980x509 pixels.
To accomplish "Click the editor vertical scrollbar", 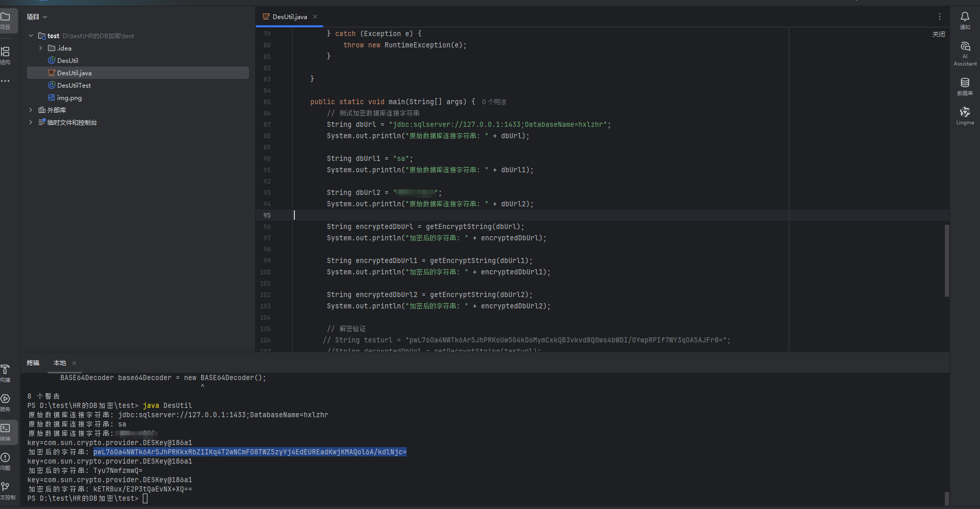I will pos(946,260).
